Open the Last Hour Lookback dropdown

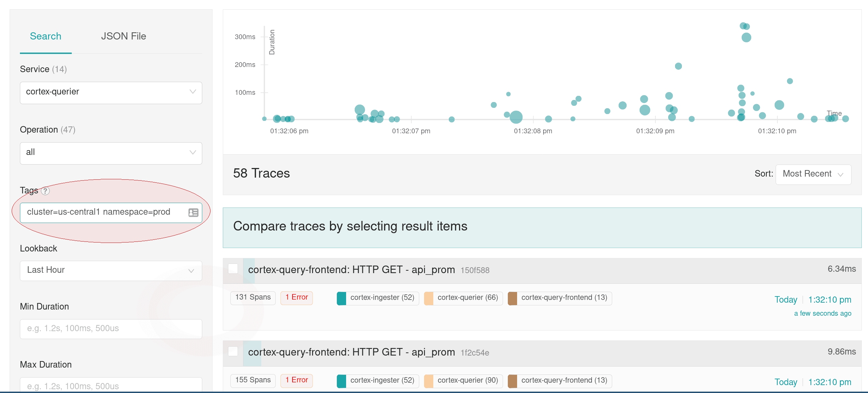[111, 271]
